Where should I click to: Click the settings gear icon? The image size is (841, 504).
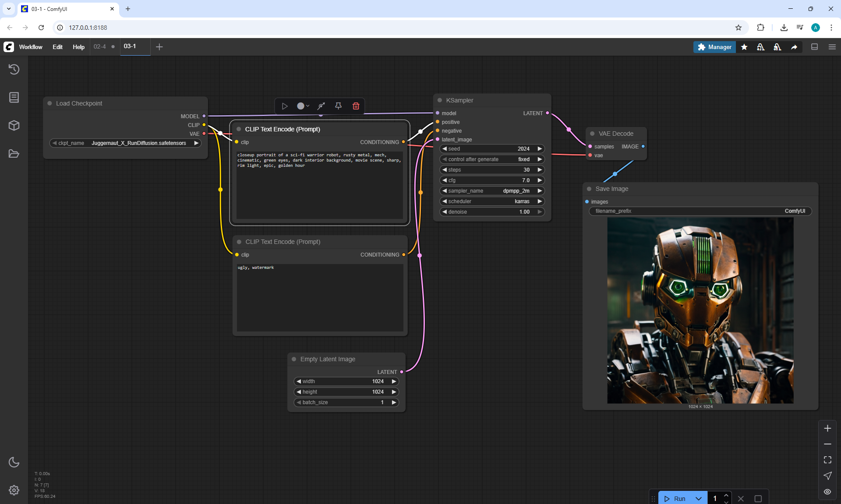coord(14,490)
